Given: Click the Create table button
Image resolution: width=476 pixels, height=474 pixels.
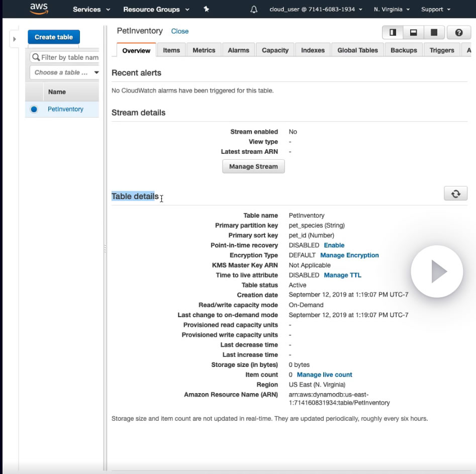Looking at the screenshot, I should pyautogui.click(x=54, y=37).
